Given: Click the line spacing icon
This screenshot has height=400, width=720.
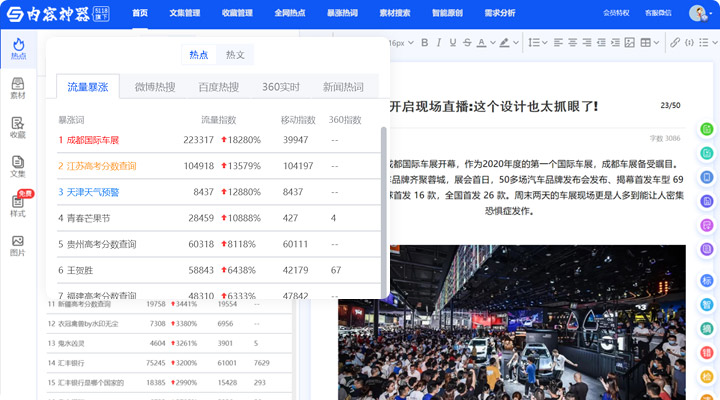Looking at the screenshot, I should (x=533, y=43).
